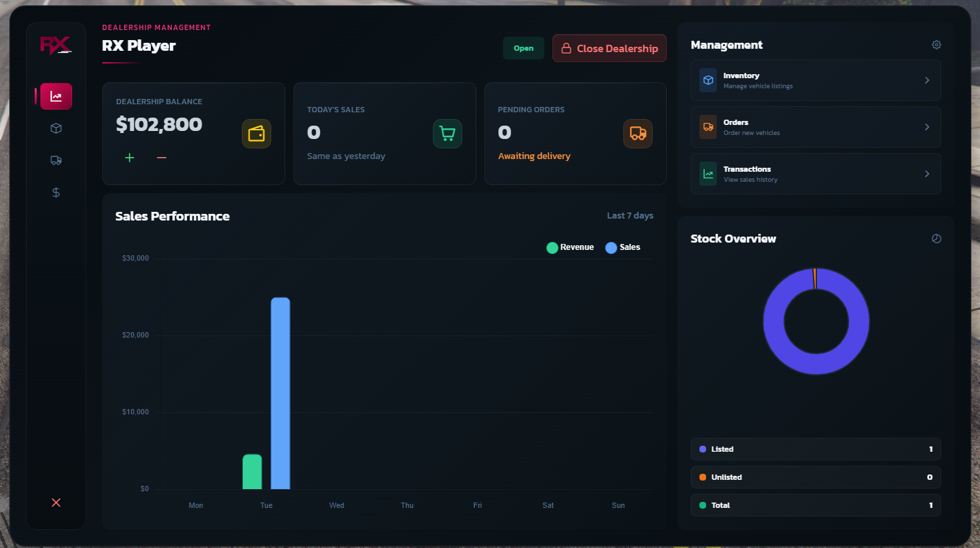Expand the Transactions entry chevron
The height and width of the screenshot is (548, 980).
(927, 173)
